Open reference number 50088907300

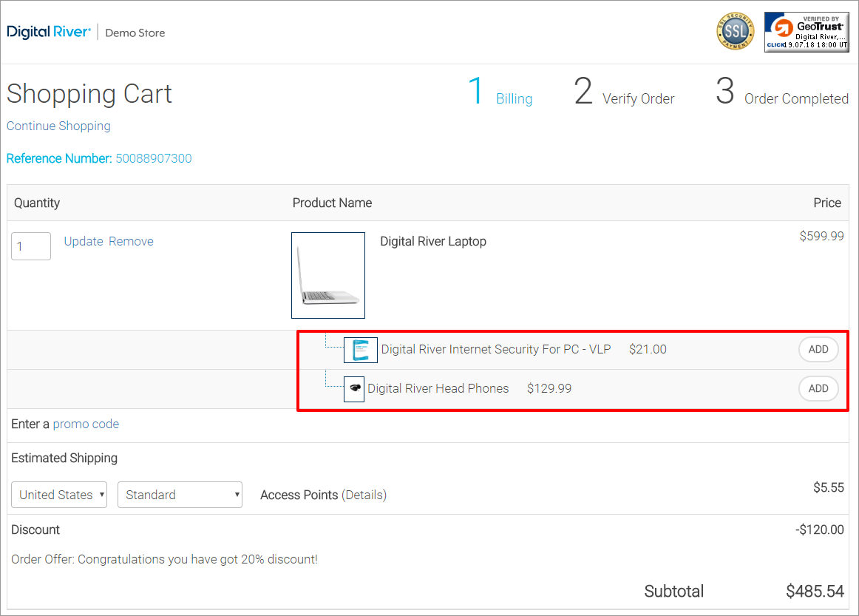point(154,158)
